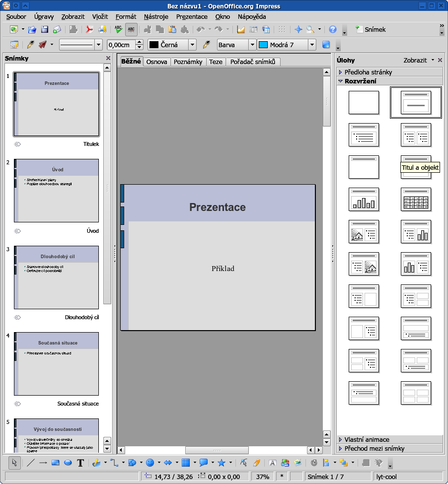Toggle the shadow icon on line toolbar
The image size is (448, 484).
[x=326, y=45]
